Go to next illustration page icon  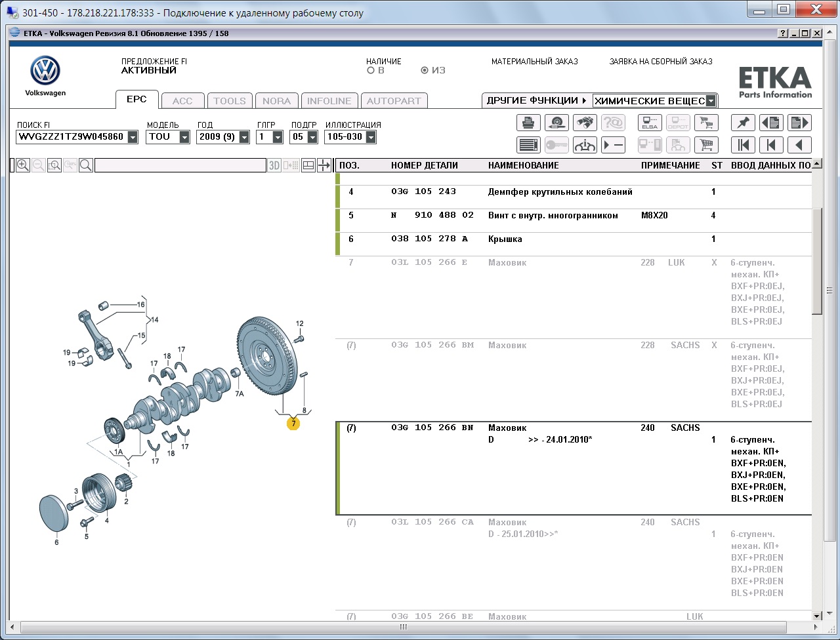click(799, 123)
